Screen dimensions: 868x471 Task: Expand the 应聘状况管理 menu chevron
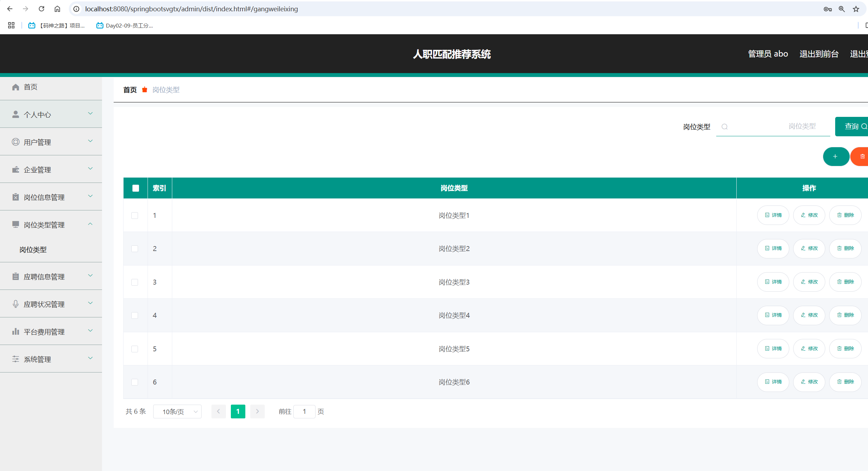click(90, 303)
